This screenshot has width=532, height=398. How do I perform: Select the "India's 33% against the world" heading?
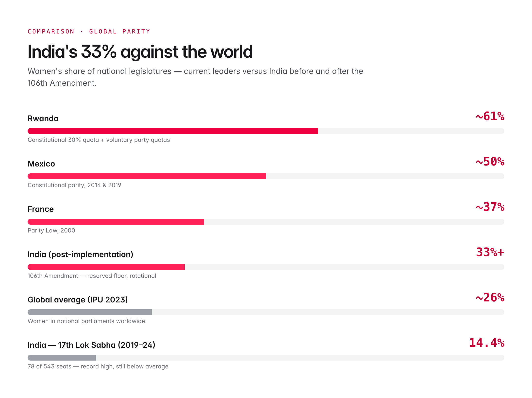(140, 52)
